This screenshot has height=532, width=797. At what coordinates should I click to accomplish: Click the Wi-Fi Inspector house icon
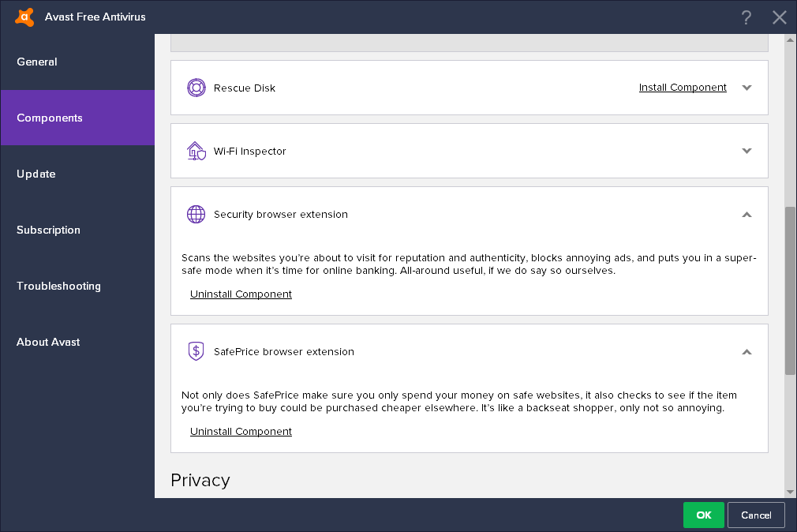(x=196, y=151)
